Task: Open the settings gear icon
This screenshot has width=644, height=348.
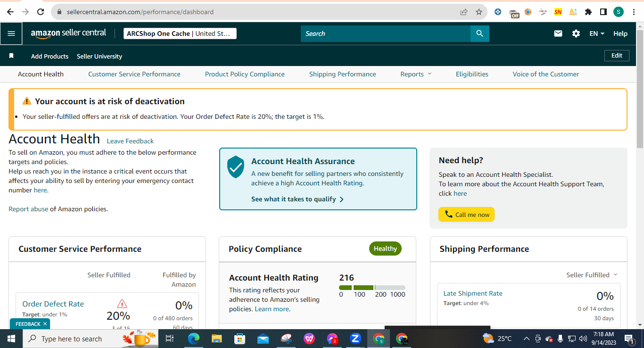Action: [x=576, y=33]
